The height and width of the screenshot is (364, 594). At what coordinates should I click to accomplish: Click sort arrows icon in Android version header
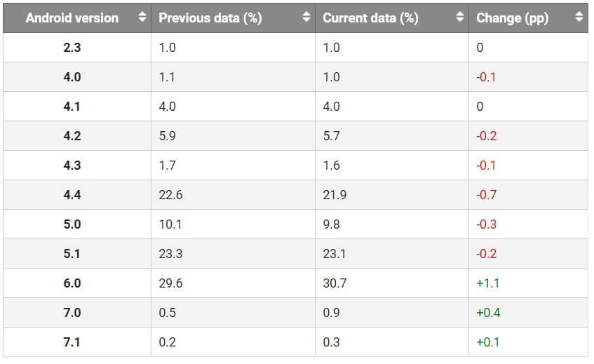coord(142,18)
